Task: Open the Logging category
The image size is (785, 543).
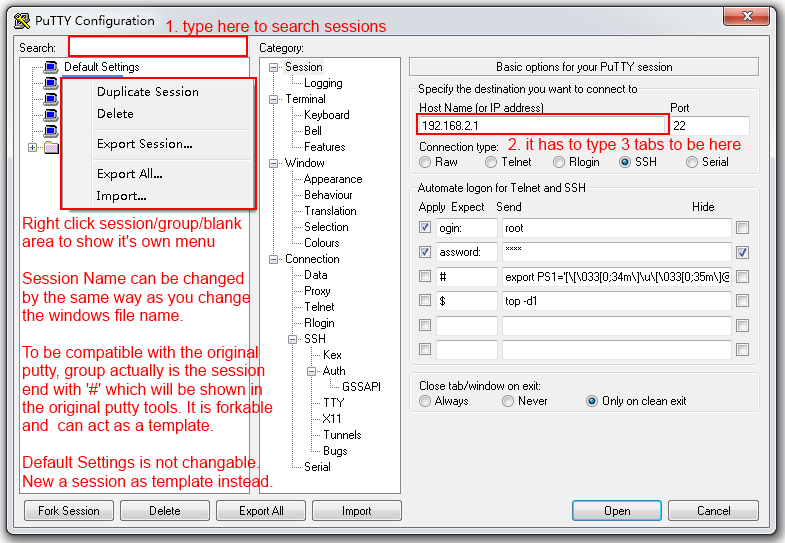Action: pyautogui.click(x=323, y=83)
